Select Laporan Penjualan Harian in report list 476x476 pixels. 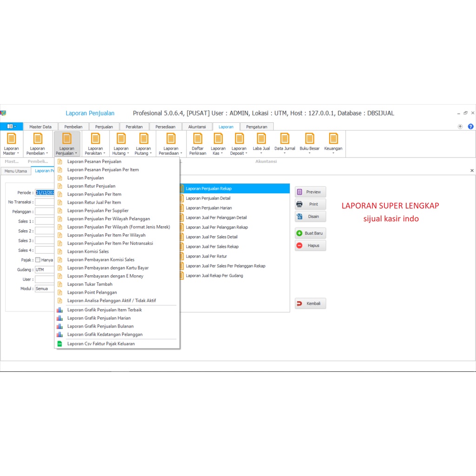coord(235,208)
